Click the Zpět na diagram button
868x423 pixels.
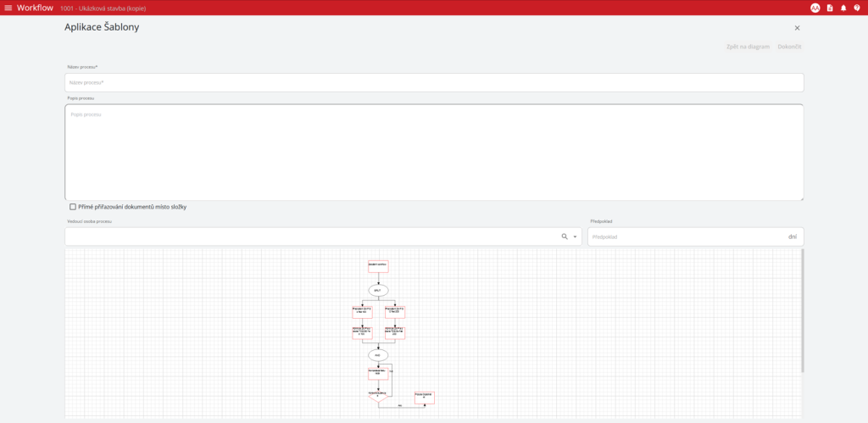click(748, 46)
